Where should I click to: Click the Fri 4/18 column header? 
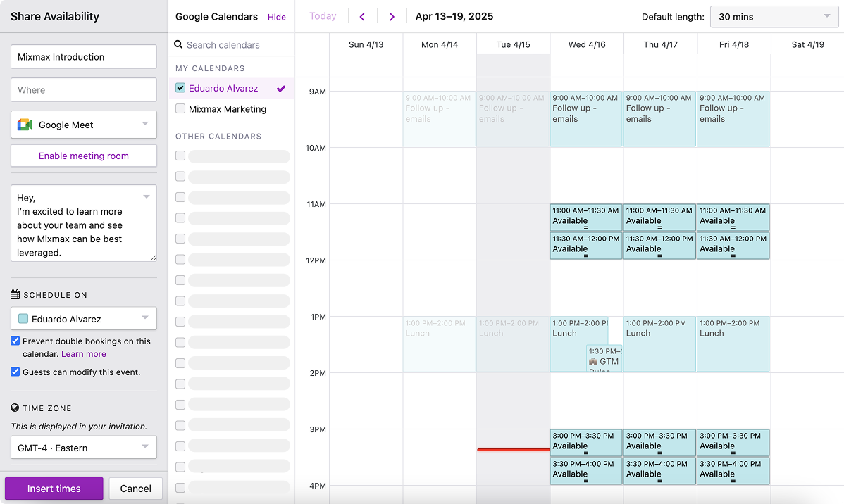[733, 44]
